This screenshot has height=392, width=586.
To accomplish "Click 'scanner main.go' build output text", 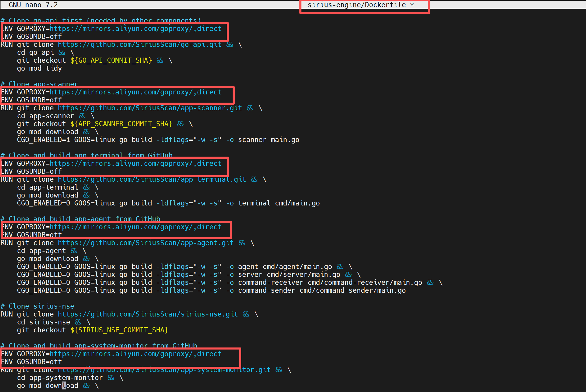I will click(x=268, y=140).
